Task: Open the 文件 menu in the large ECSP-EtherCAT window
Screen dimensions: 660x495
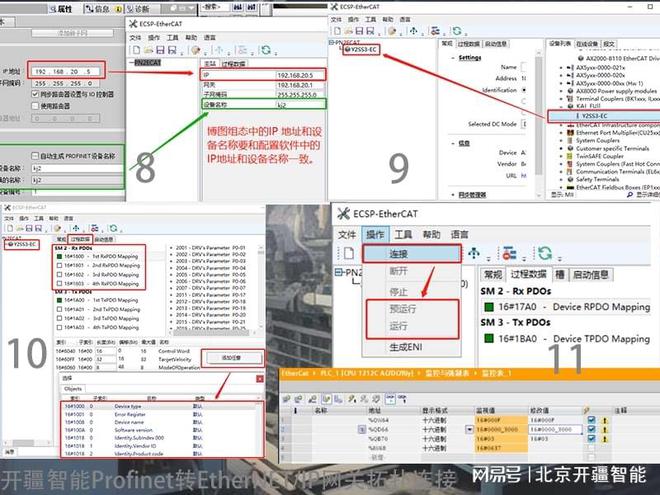Action: point(347,234)
